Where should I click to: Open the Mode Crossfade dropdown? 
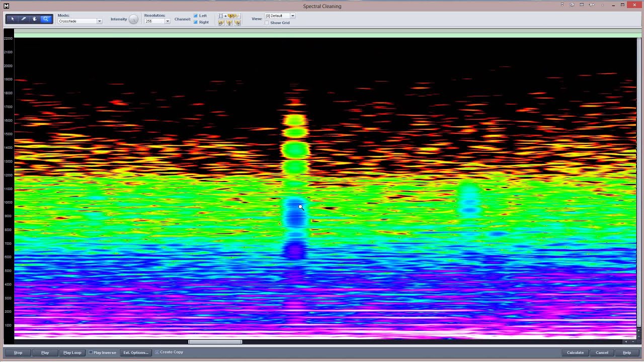[80, 21]
